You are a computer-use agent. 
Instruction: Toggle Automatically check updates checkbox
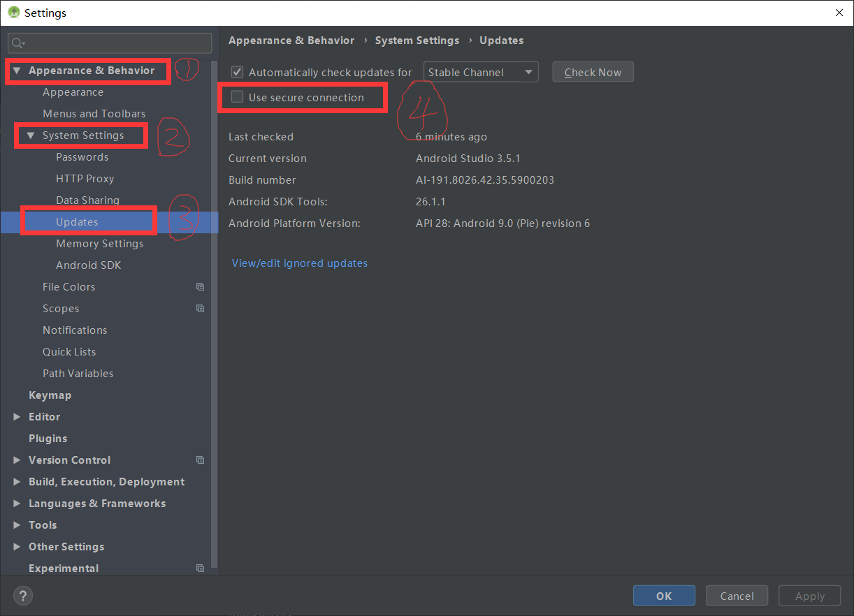(x=237, y=72)
